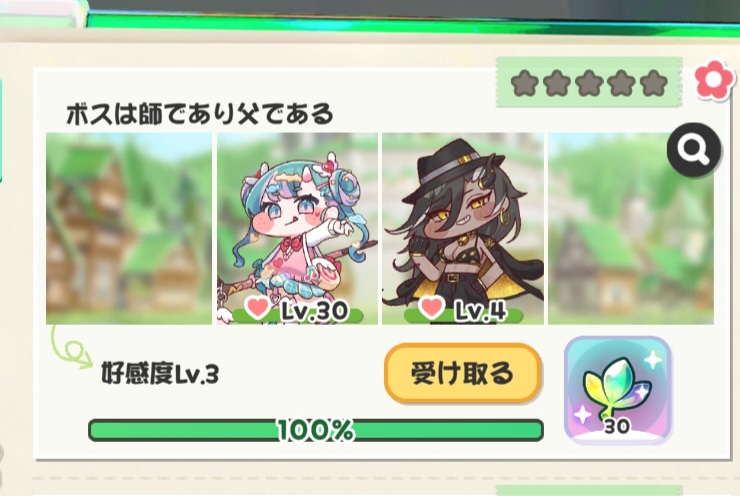The height and width of the screenshot is (496, 740).
Task: Select the rainbow sprout reward icon
Action: [618, 390]
